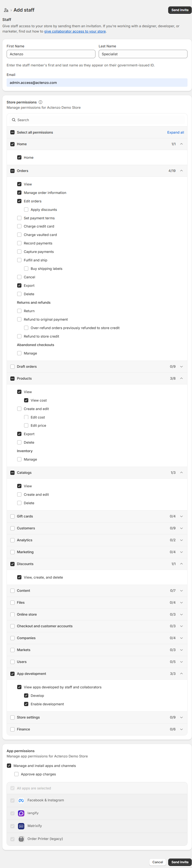Viewport: 192px width, 868px height.
Task: Expand the Customers permissions chevron
Action: (182, 528)
